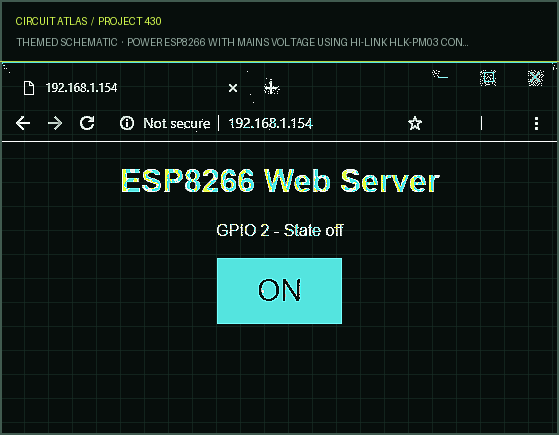
Task: Open the CIRCUIT ATLAS breadcrumb
Action: point(51,21)
